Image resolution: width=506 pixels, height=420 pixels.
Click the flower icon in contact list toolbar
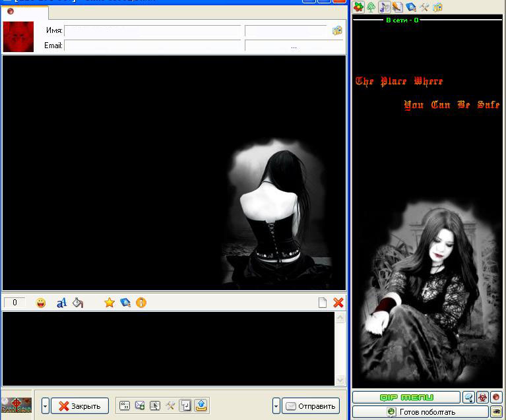(x=358, y=7)
